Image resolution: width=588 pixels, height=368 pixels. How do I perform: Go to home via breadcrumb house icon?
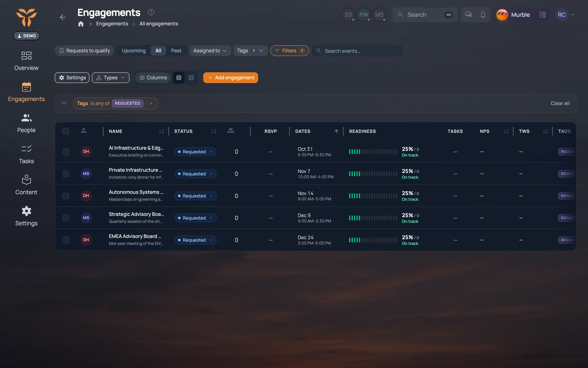81,24
